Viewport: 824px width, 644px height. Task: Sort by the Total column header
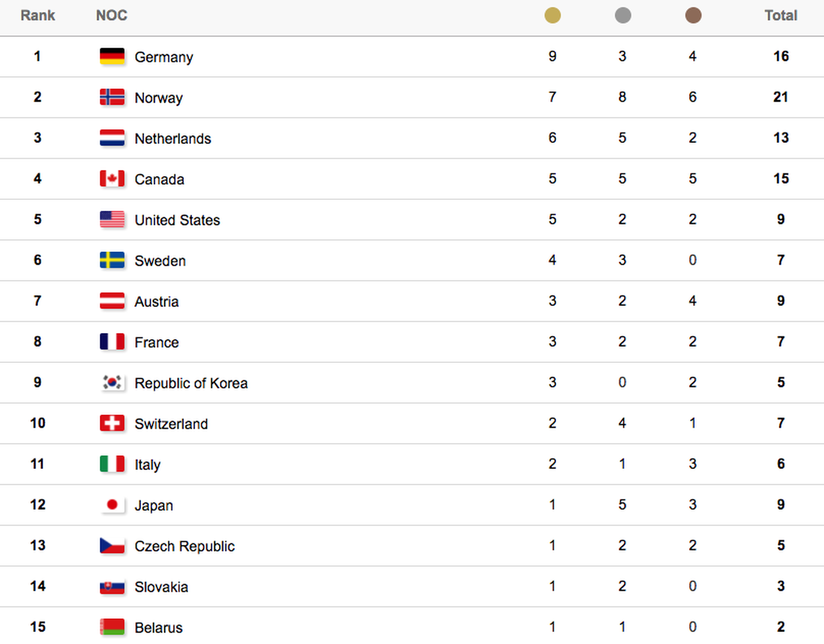pos(781,16)
